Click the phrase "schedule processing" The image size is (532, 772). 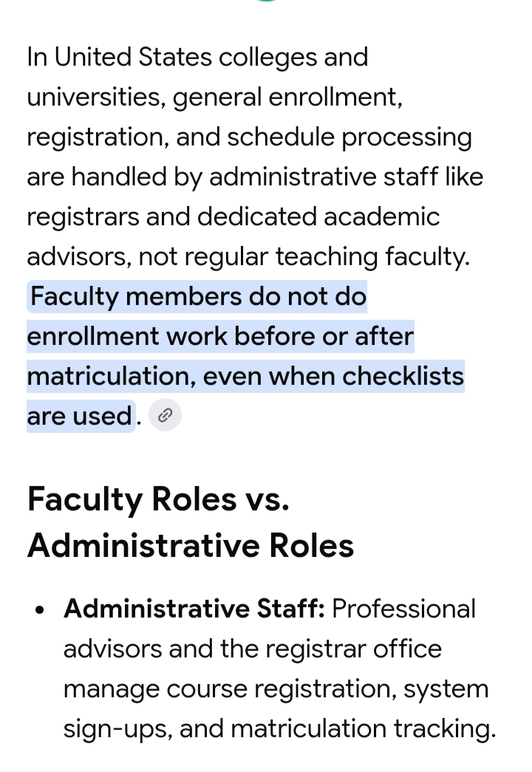coord(349,137)
